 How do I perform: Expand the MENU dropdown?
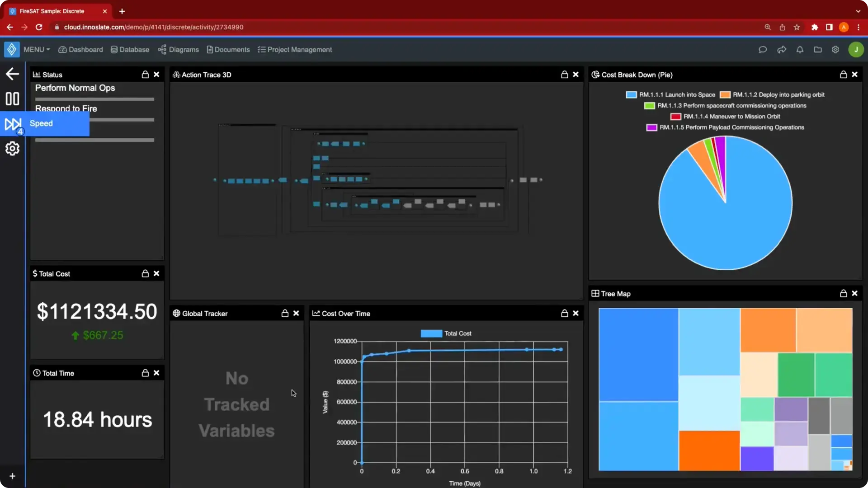[x=37, y=50]
